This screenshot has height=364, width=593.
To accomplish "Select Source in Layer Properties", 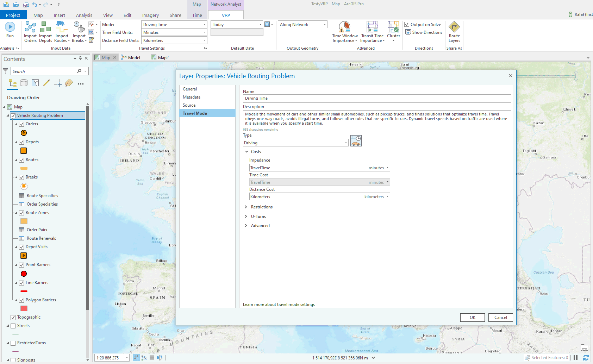I will click(207, 105).
